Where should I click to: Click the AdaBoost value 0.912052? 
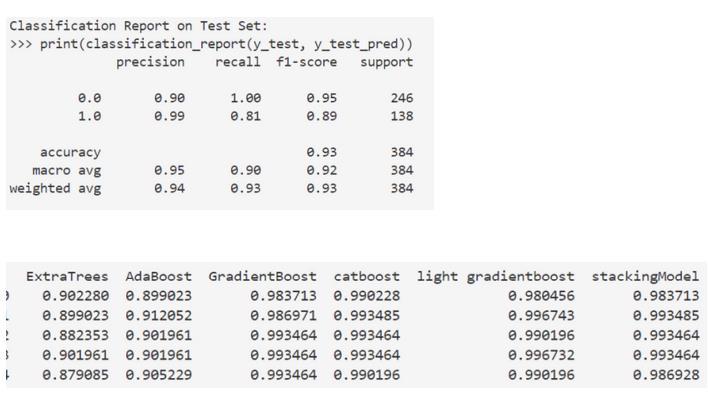pos(159,315)
